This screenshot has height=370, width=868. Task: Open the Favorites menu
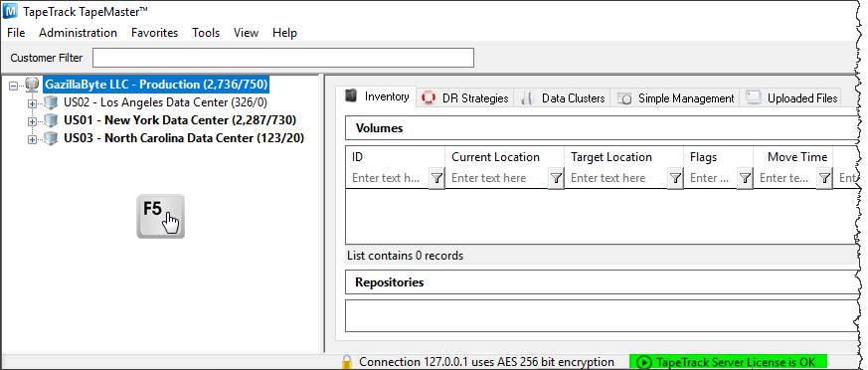tap(154, 33)
